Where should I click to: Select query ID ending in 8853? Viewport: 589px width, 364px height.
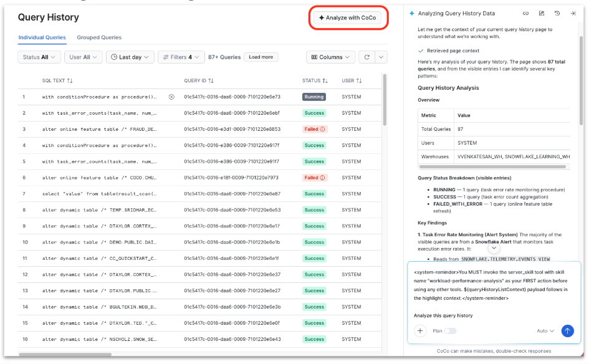tap(232, 129)
